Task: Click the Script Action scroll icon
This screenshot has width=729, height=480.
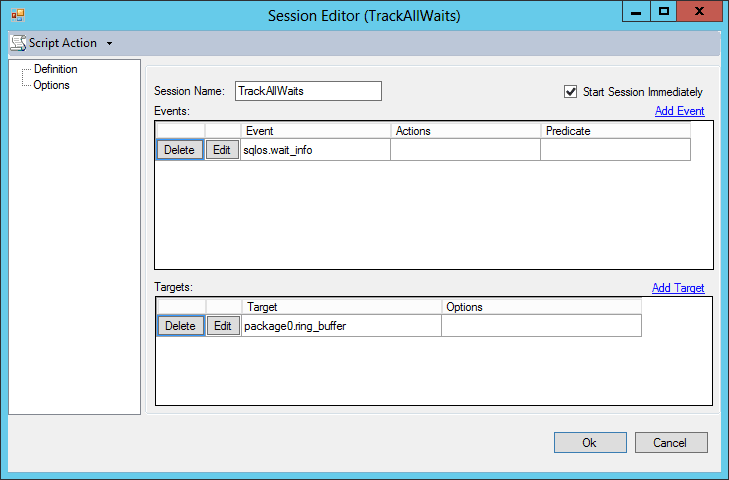Action: (18, 43)
